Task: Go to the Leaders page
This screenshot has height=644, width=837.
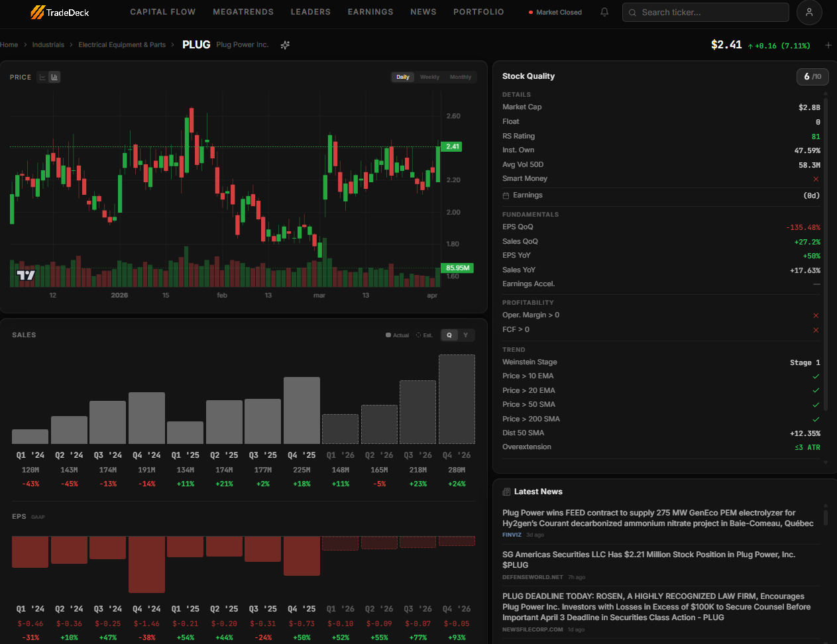Action: coord(311,12)
